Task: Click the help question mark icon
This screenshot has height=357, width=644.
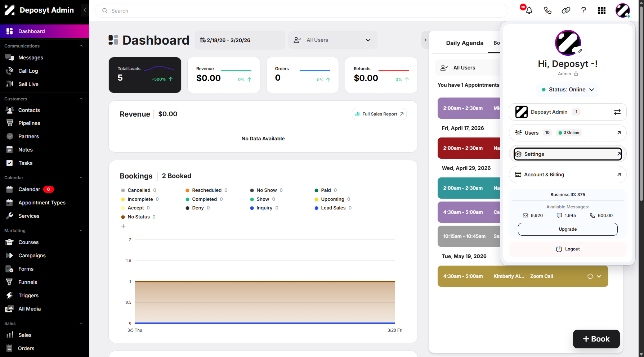Action: (583, 10)
